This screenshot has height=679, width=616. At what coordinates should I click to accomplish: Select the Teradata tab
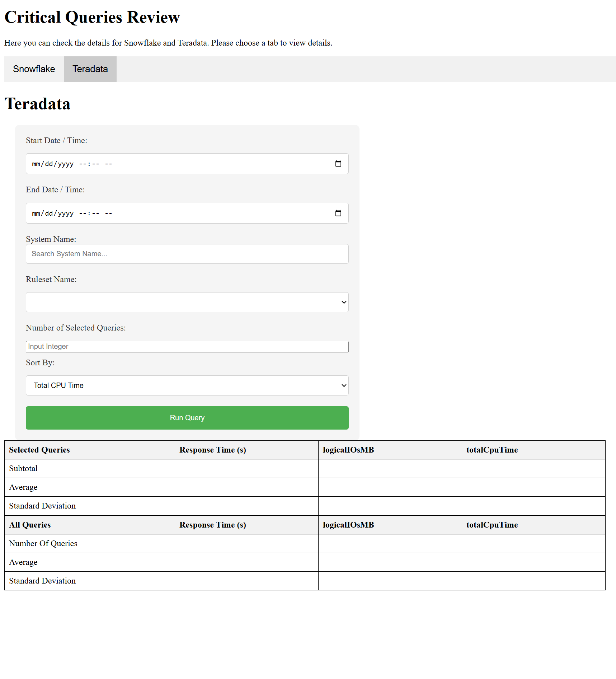(90, 69)
